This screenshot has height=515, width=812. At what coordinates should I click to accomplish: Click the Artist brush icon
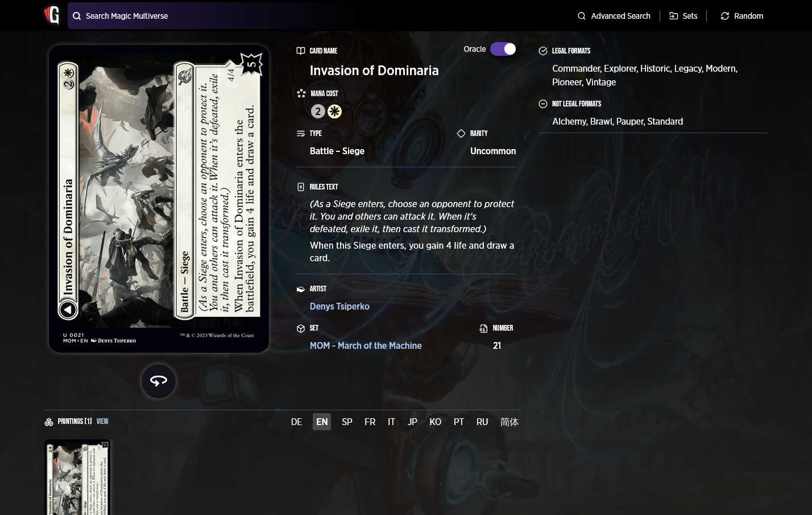tap(301, 289)
